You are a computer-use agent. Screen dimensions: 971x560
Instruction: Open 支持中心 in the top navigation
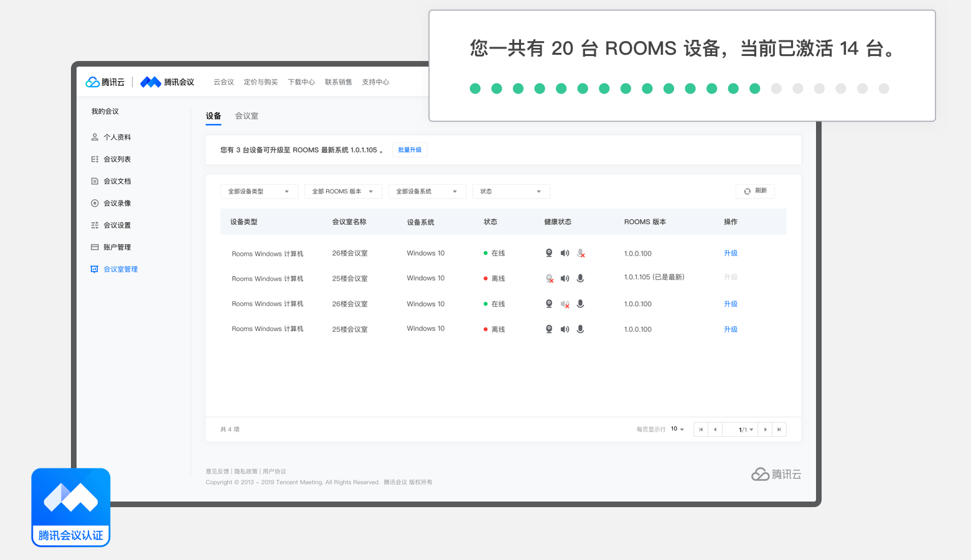(x=375, y=82)
